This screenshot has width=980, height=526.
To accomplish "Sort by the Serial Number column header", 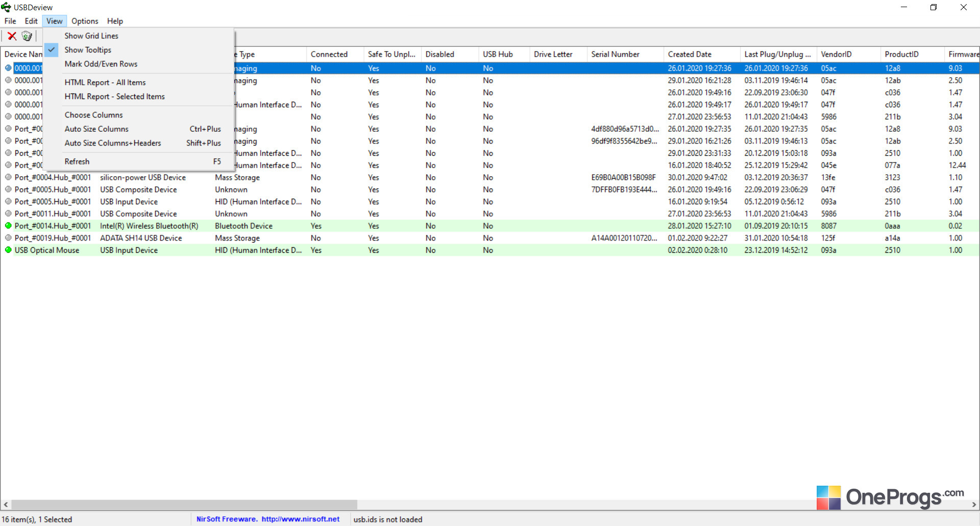I will tap(625, 54).
